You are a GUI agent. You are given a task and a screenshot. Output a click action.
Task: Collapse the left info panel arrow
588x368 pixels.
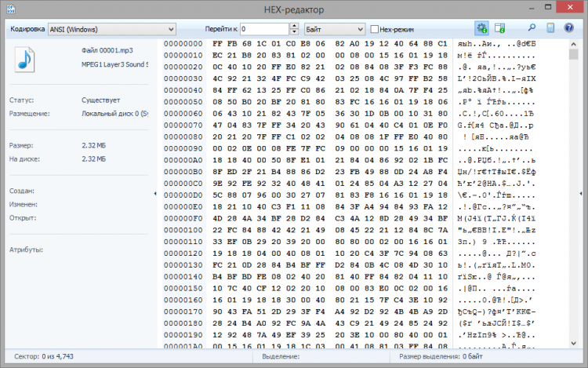coord(155,194)
